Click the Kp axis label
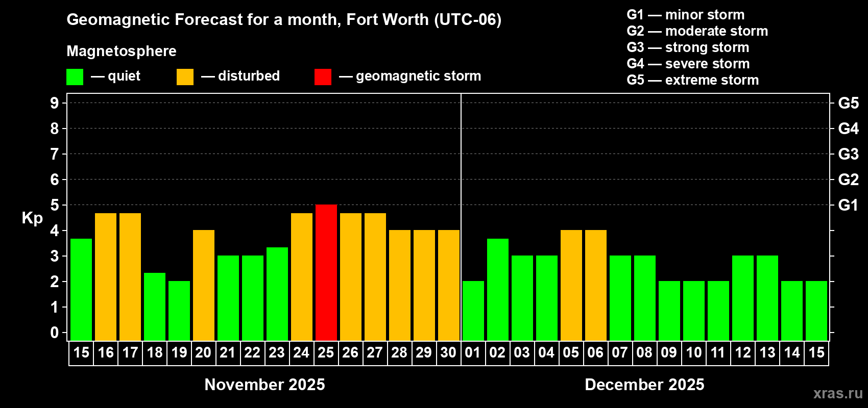This screenshot has width=868, height=408. tap(32, 218)
